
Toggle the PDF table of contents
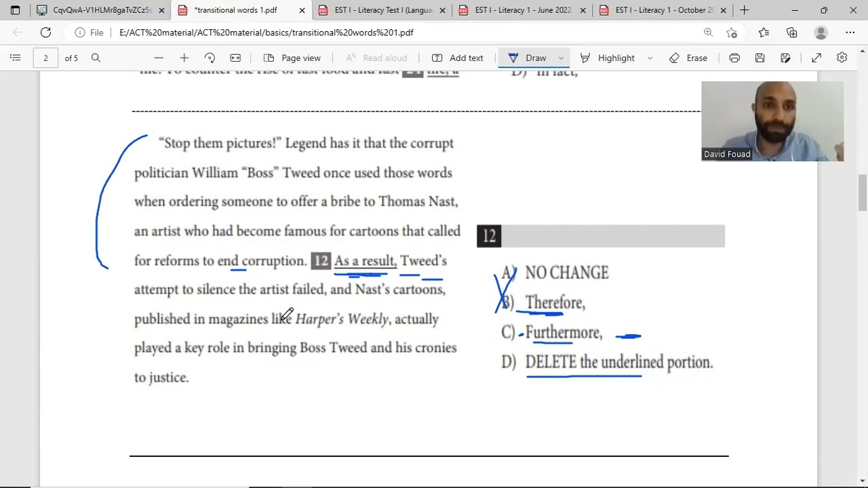click(15, 58)
